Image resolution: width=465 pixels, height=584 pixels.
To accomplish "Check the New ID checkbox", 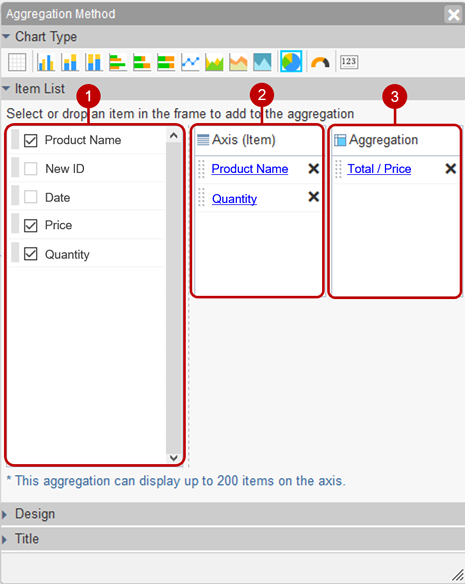I will [31, 169].
